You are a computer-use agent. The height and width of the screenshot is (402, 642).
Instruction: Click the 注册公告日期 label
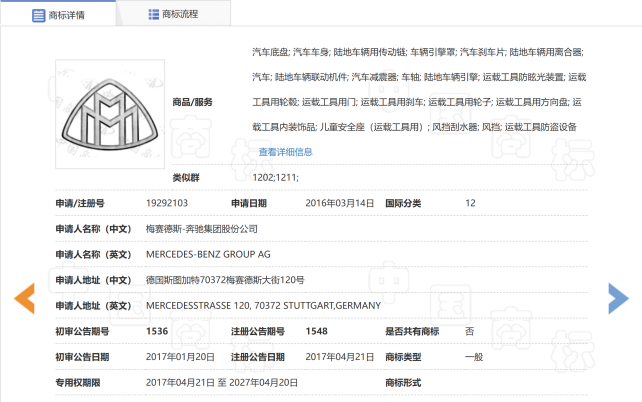click(x=258, y=357)
